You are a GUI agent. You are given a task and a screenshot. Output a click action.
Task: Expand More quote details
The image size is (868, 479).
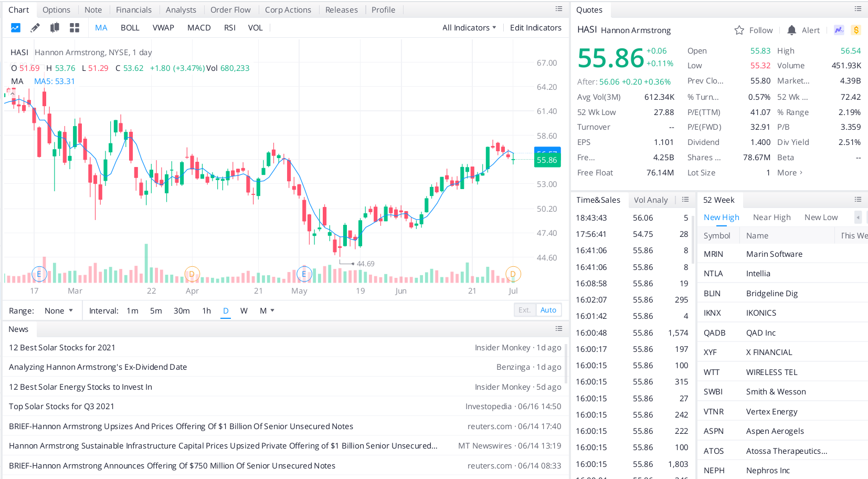pos(790,173)
